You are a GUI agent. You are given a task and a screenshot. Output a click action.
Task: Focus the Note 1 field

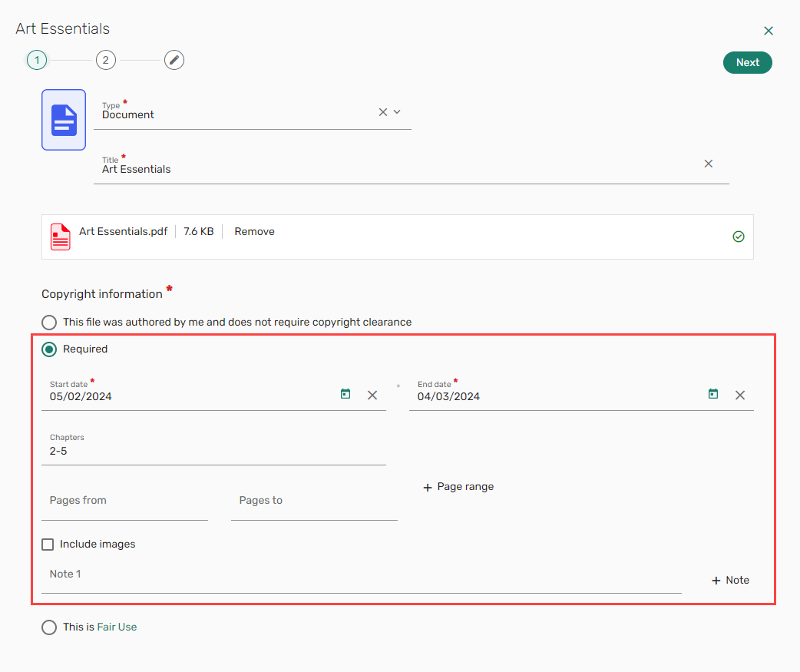361,575
